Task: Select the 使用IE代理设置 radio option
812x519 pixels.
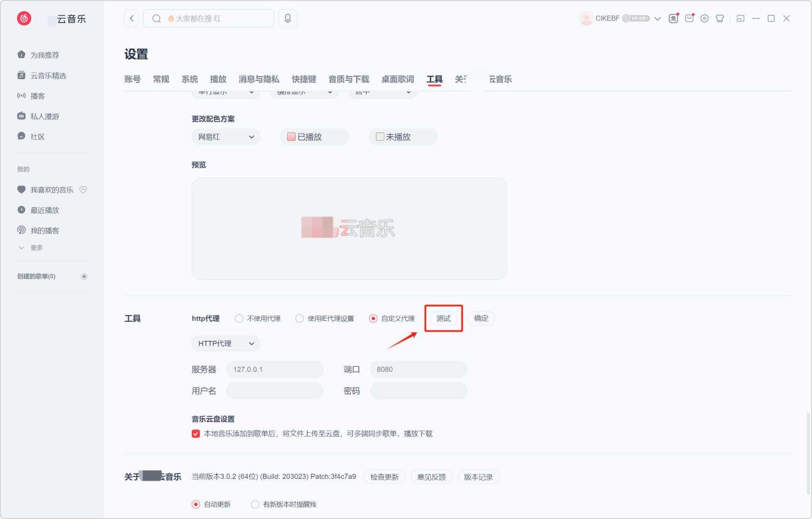Action: (300, 319)
